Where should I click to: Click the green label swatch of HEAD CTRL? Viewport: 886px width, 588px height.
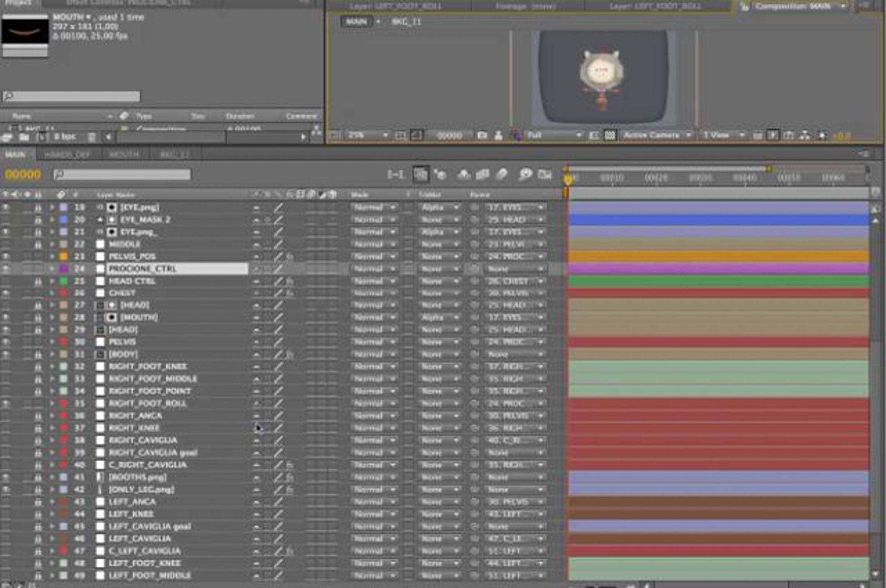(63, 281)
